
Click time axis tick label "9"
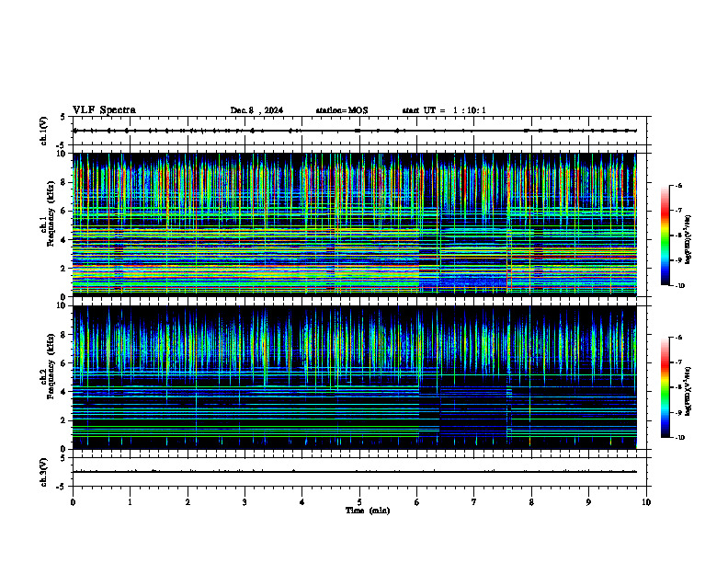coord(588,502)
